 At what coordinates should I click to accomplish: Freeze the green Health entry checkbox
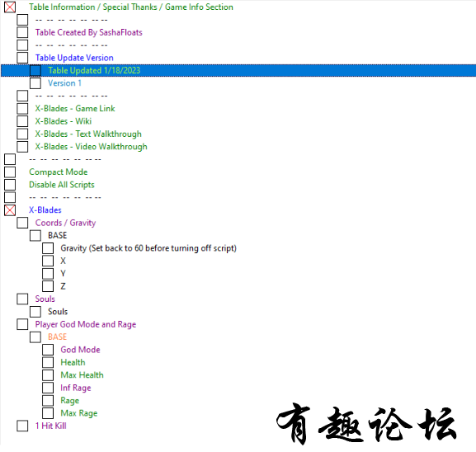pos(48,362)
